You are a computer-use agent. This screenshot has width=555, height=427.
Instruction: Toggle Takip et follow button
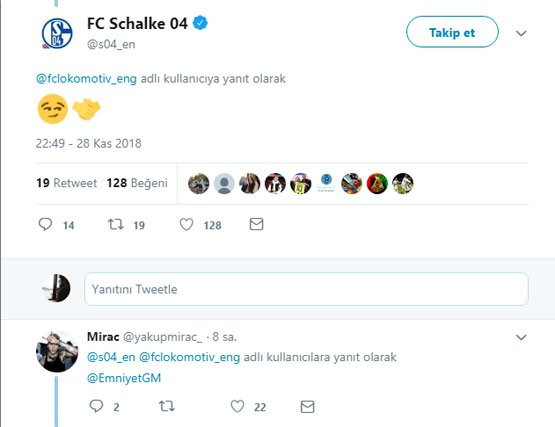pos(452,32)
